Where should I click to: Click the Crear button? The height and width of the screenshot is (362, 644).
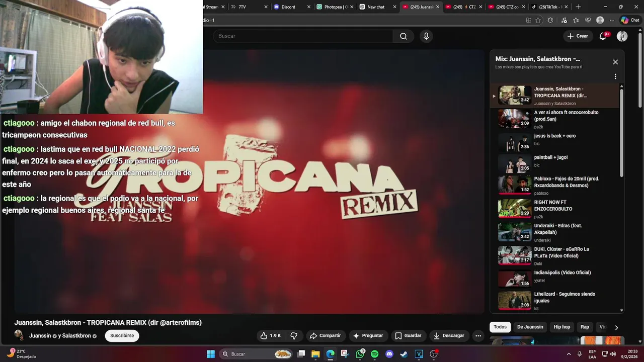click(x=578, y=36)
